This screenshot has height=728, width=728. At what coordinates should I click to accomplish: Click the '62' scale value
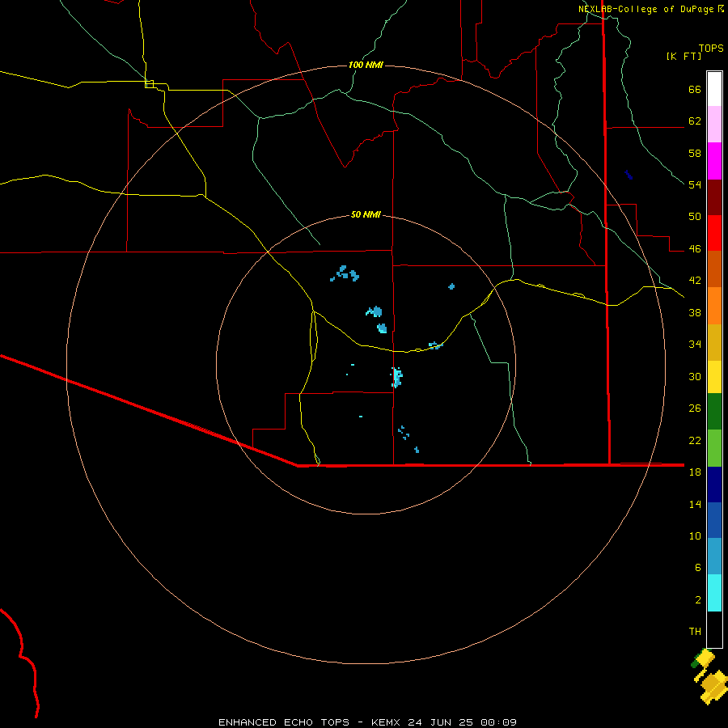coord(695,121)
